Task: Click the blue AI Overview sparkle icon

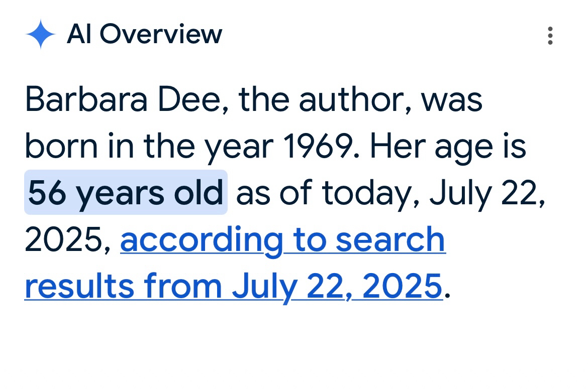Action: [40, 35]
